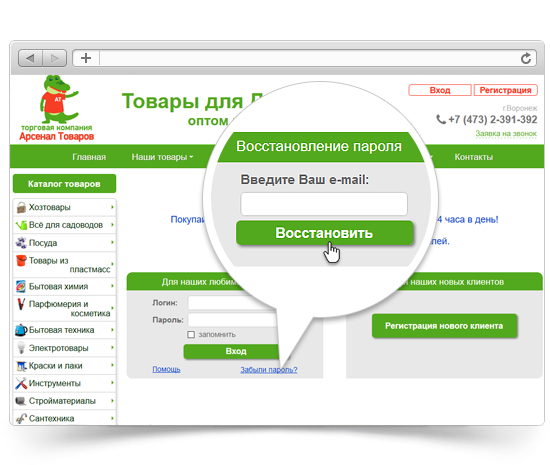
Task: Click the phone handset icon
Action: (441, 120)
